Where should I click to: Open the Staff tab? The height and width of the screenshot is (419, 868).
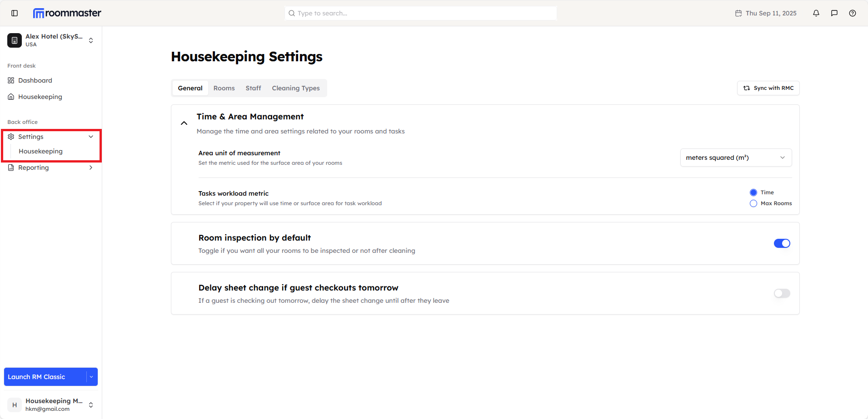pos(253,88)
